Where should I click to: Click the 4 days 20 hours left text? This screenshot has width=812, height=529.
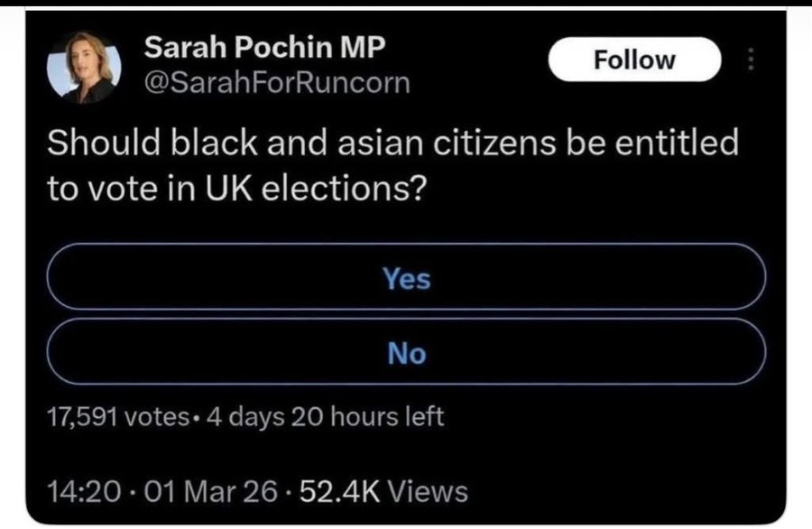[x=326, y=418]
